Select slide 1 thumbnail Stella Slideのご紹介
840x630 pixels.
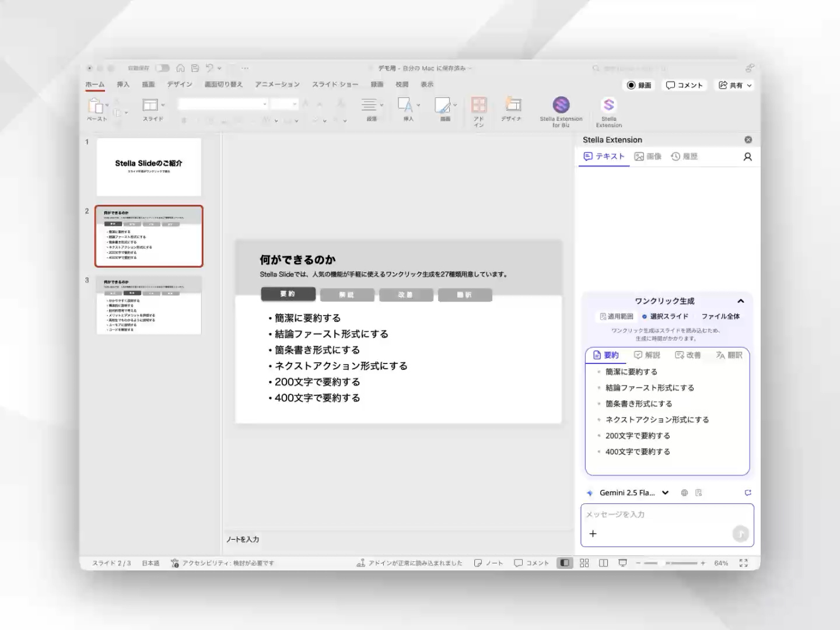coord(149,167)
